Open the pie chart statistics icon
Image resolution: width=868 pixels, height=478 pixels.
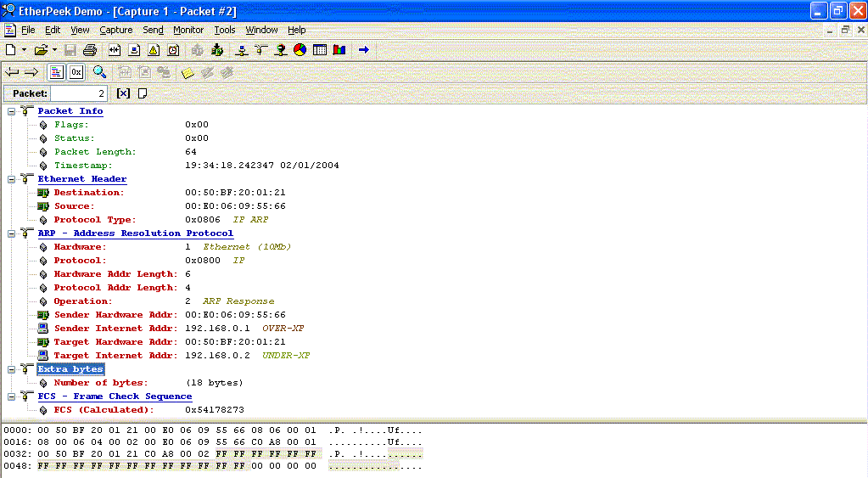click(x=300, y=50)
